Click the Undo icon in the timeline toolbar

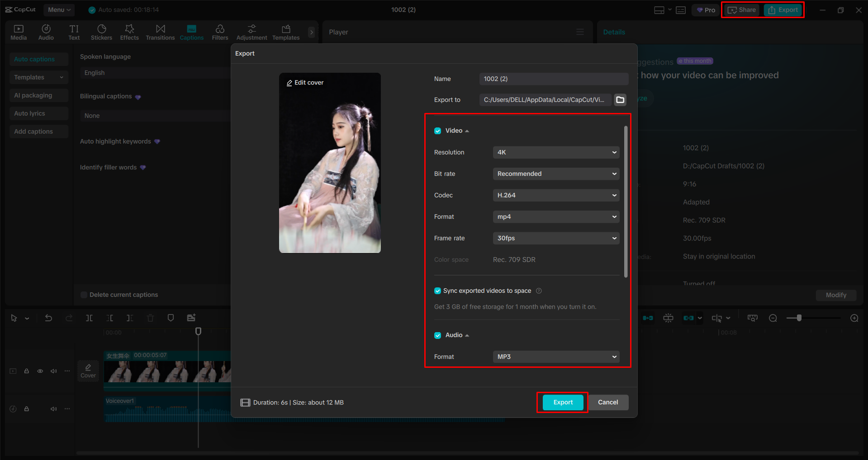click(48, 318)
